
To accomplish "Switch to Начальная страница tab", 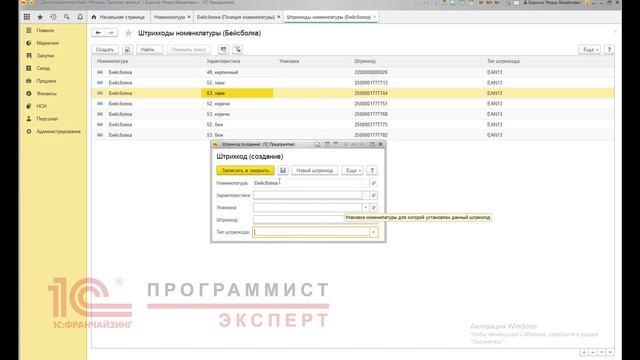I will click(119, 17).
